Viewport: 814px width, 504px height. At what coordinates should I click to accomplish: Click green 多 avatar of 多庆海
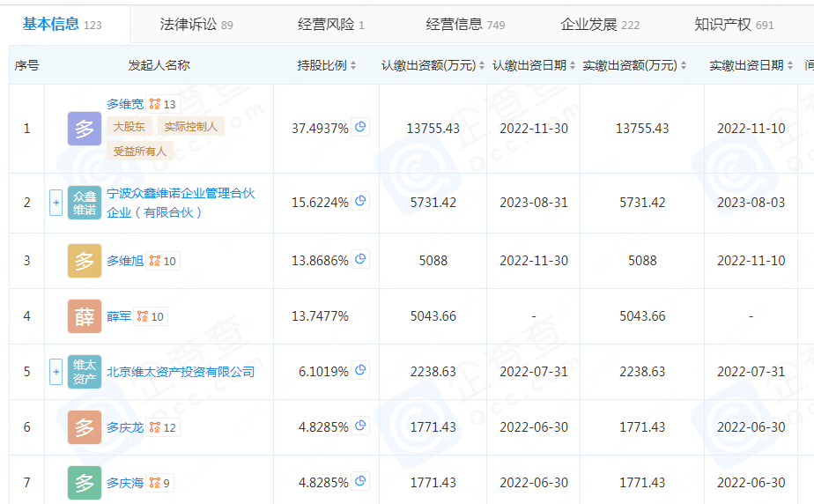pyautogui.click(x=85, y=483)
